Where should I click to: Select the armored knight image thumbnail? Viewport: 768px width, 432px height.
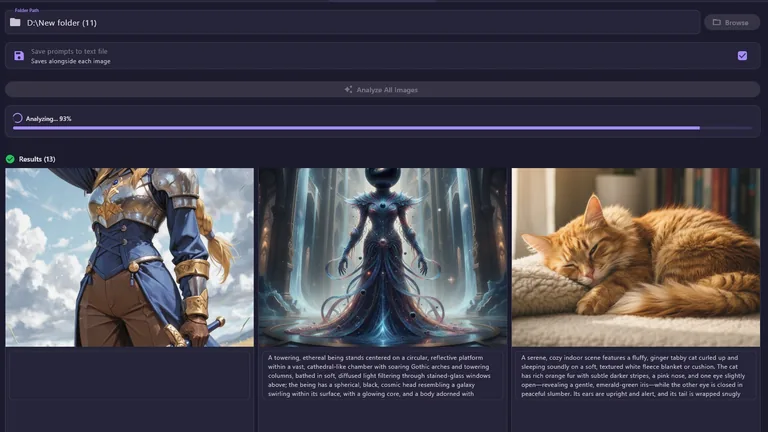[130, 258]
